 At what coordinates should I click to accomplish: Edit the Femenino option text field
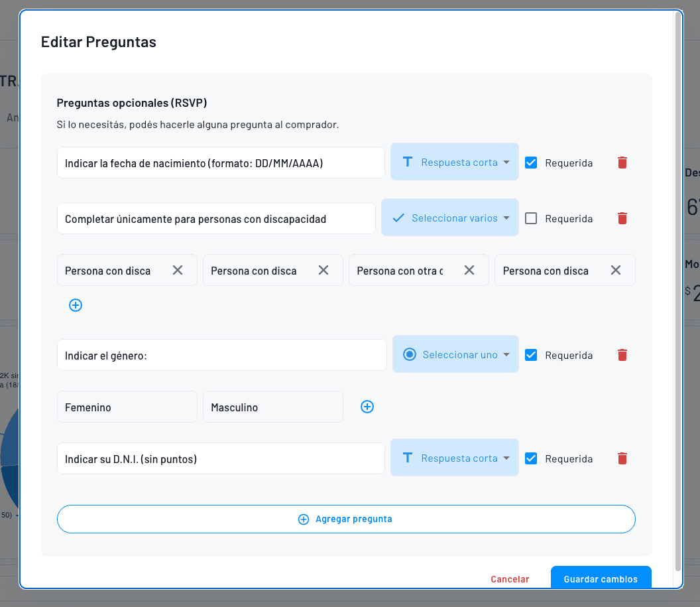click(127, 407)
